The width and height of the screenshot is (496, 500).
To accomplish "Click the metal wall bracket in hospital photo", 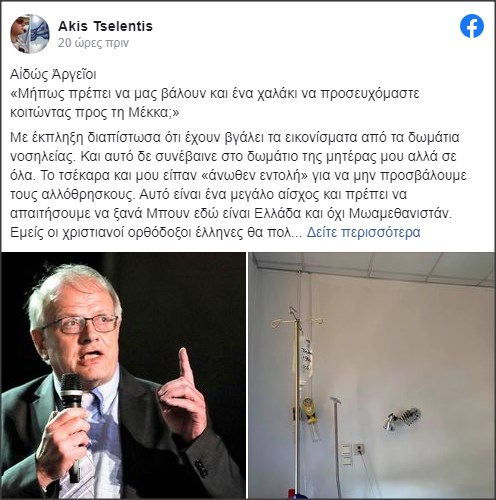I will coord(402,419).
